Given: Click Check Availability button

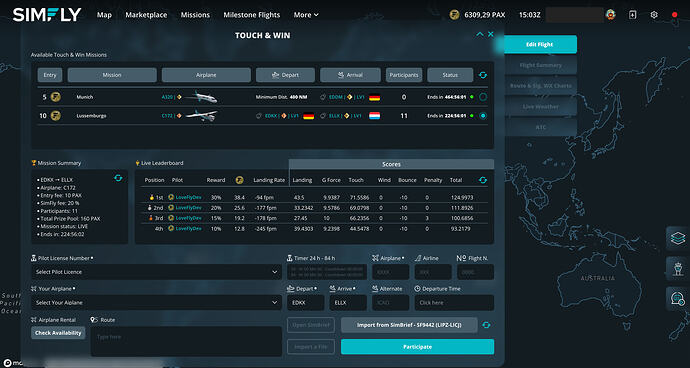Looking at the screenshot, I should coord(58,333).
